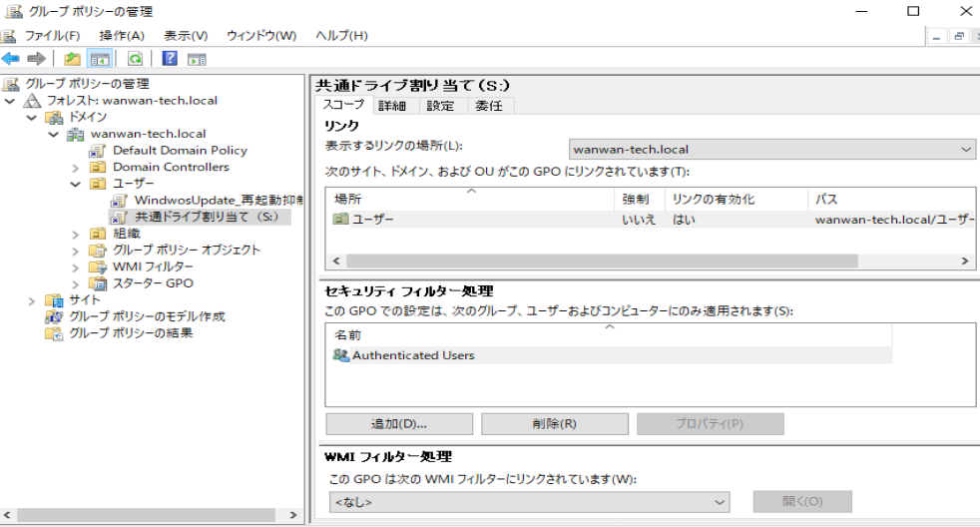Click the tree pane horizontal scrollbar right arrow

pyautogui.click(x=293, y=515)
